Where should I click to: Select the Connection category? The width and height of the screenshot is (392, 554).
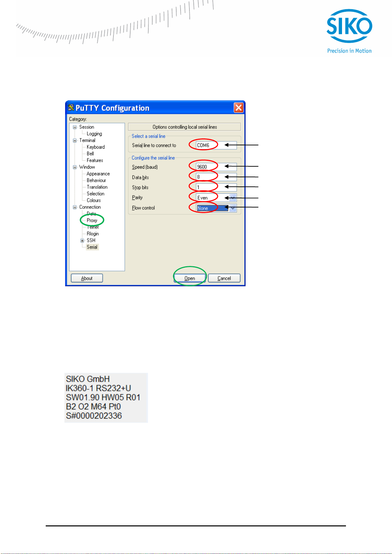coord(90,207)
